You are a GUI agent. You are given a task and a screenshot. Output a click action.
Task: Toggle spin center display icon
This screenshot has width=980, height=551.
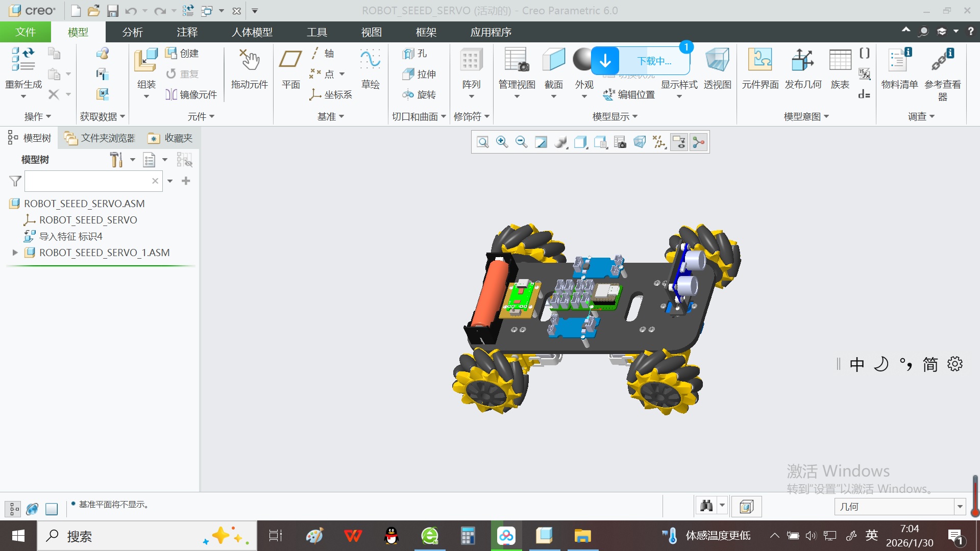point(698,142)
